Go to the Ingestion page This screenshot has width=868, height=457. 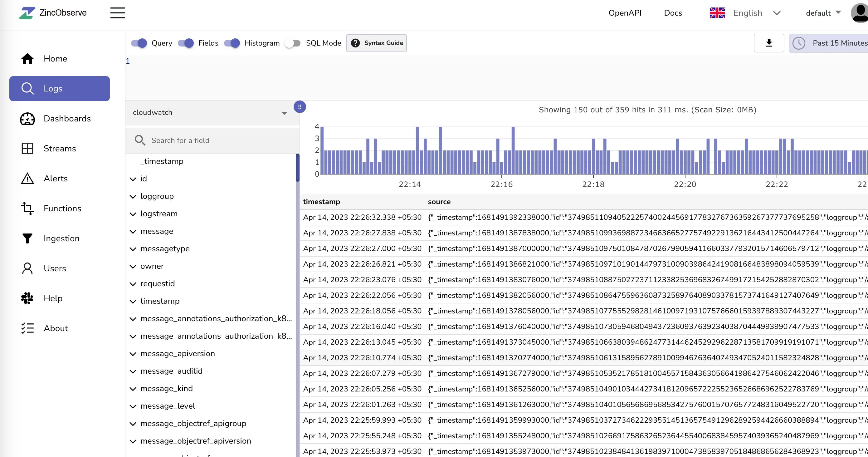coord(61,238)
